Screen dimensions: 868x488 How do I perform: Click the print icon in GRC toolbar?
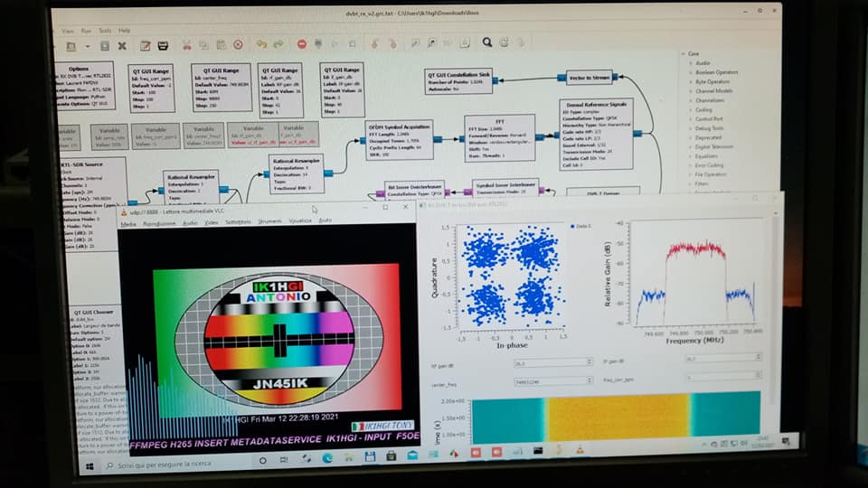(163, 45)
